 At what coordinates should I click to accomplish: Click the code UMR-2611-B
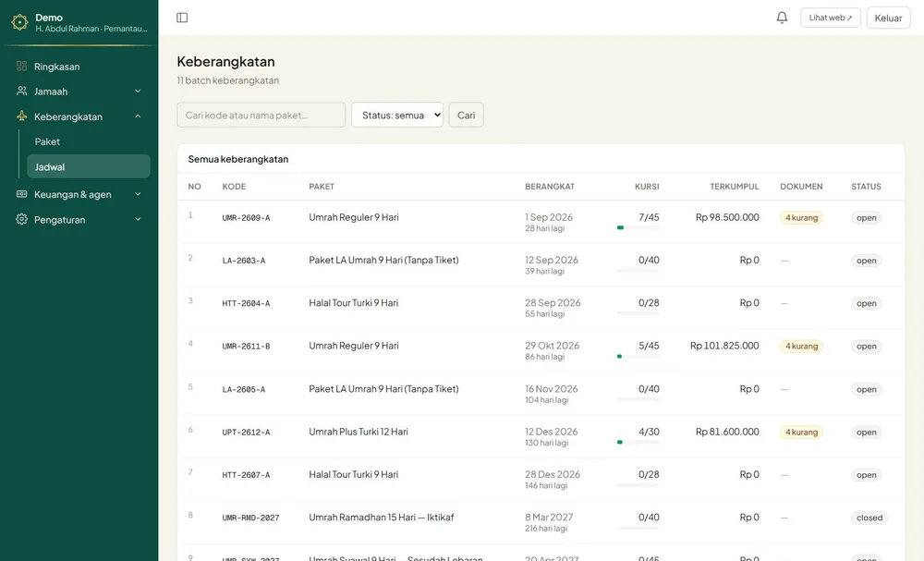(246, 347)
